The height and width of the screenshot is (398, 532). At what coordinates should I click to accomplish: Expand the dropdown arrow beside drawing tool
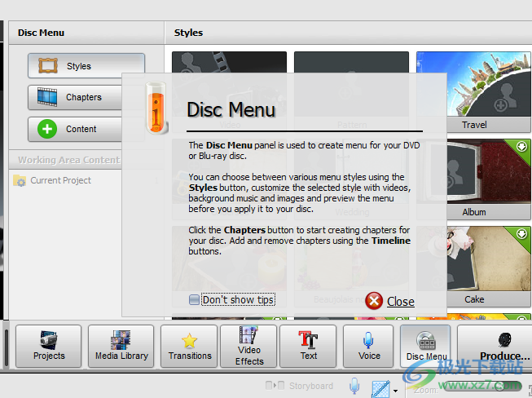click(x=396, y=391)
